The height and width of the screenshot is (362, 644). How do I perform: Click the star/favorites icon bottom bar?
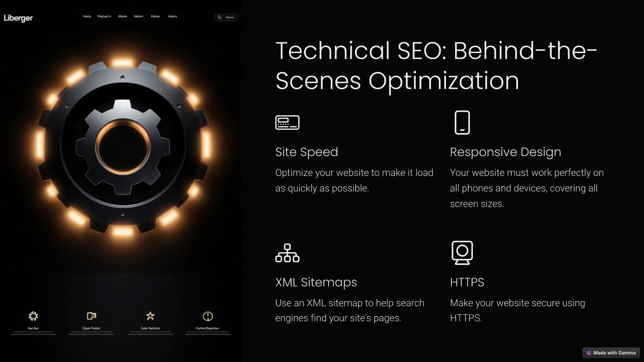(x=150, y=316)
